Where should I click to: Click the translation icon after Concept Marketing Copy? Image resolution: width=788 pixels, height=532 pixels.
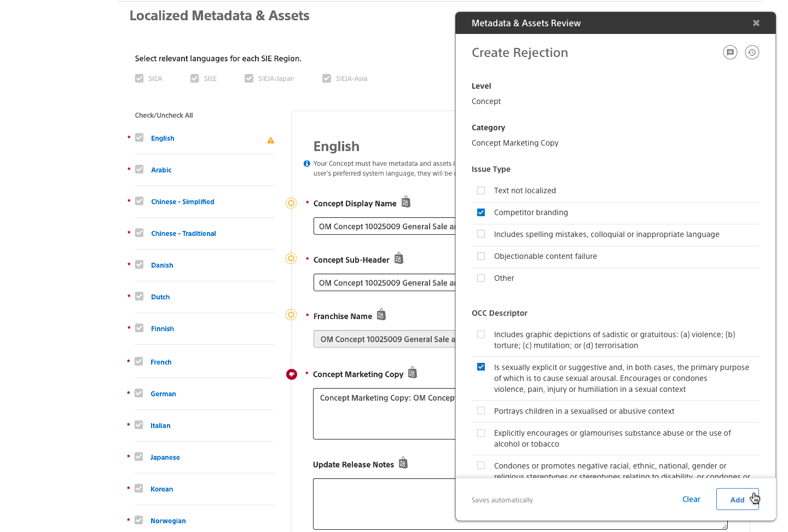[413, 373]
